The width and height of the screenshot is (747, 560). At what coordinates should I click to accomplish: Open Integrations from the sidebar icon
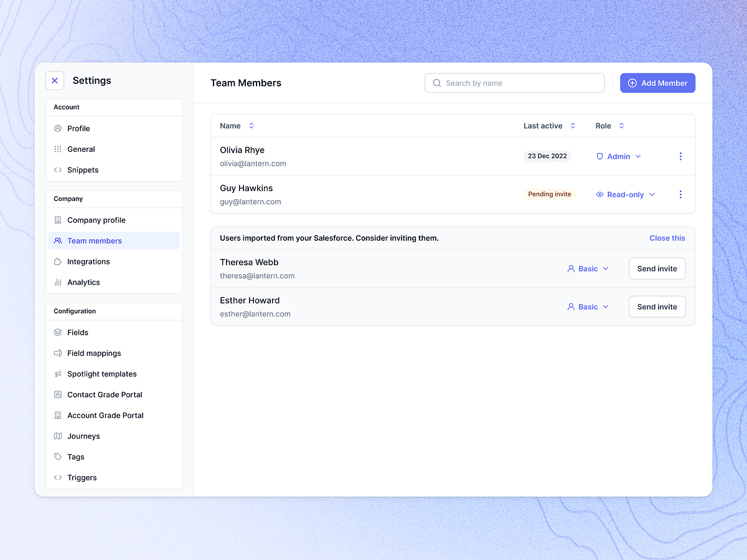click(57, 261)
